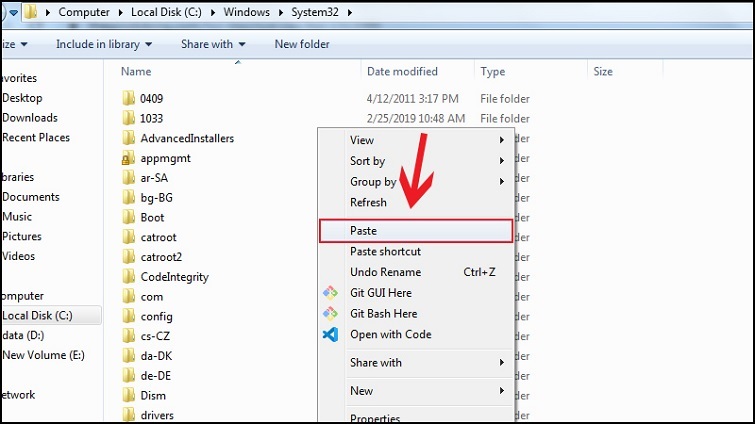
Task: Select Paste shortcut menu entry
Action: point(385,252)
